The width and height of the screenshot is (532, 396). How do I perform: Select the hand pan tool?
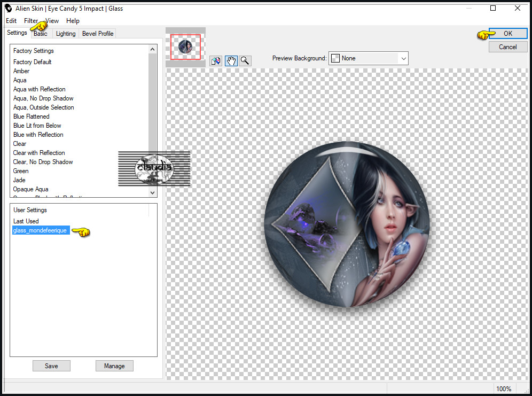pyautogui.click(x=231, y=61)
